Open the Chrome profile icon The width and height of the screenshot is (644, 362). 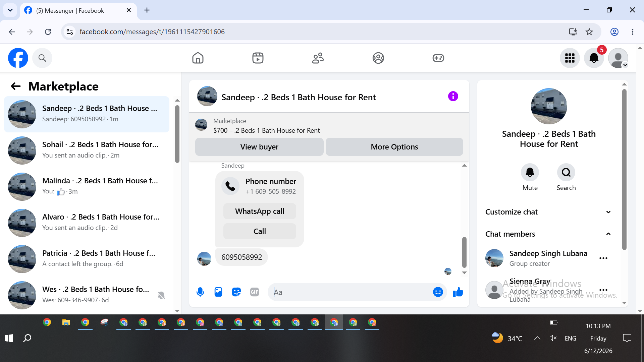(614, 32)
